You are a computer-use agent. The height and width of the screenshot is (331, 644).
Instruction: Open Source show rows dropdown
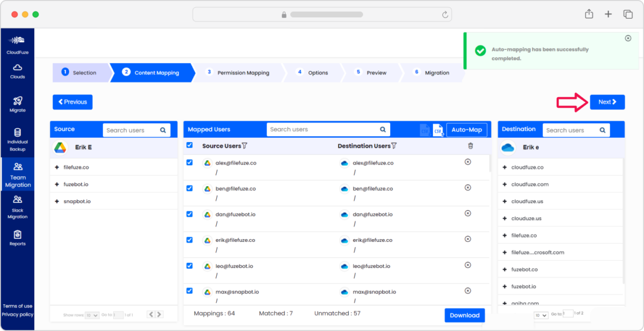92,315
